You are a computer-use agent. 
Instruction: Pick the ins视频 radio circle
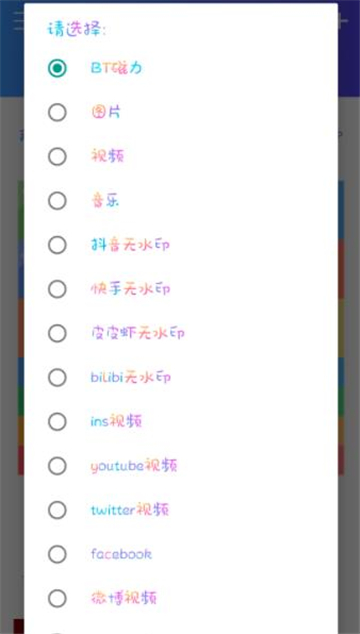tap(57, 422)
